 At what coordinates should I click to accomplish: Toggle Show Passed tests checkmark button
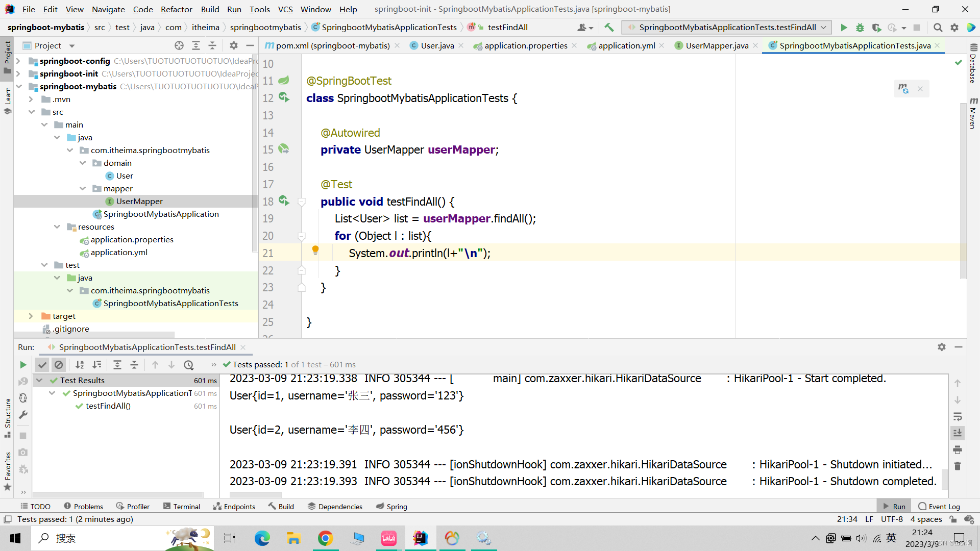pyautogui.click(x=42, y=365)
